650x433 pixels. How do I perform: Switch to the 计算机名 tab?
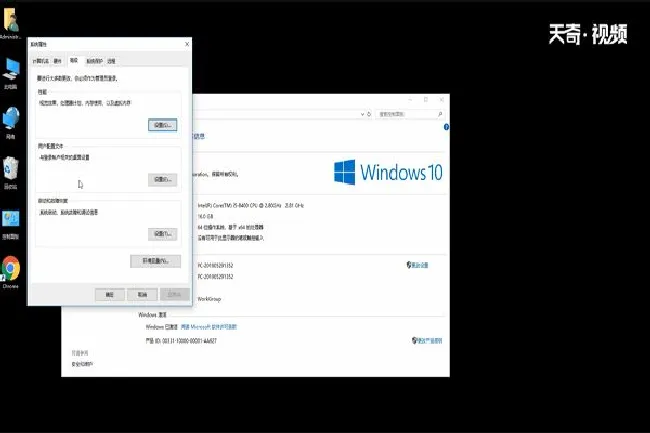pos(41,61)
